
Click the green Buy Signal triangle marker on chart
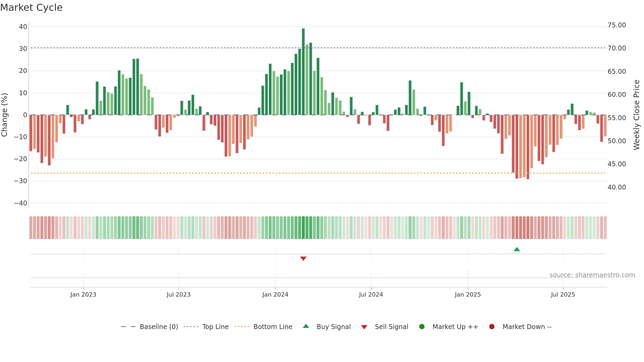(x=517, y=249)
